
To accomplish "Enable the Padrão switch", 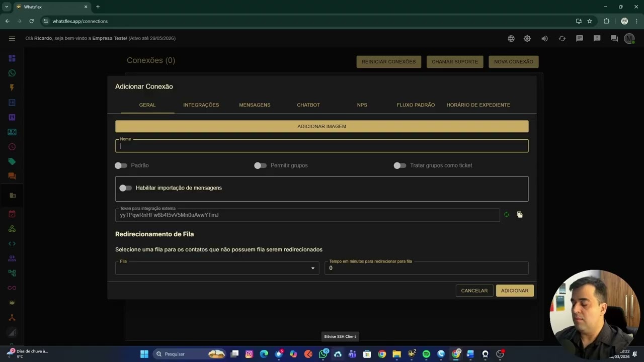I will click(121, 165).
